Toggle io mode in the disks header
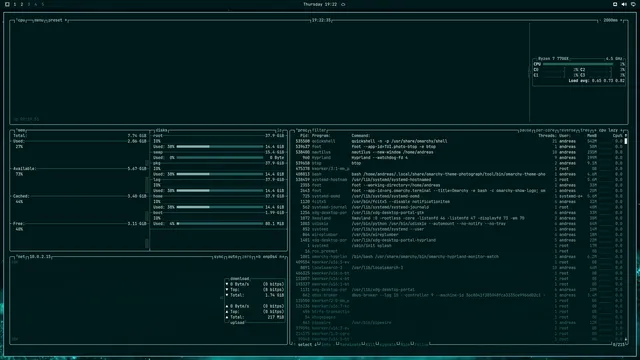 280,130
